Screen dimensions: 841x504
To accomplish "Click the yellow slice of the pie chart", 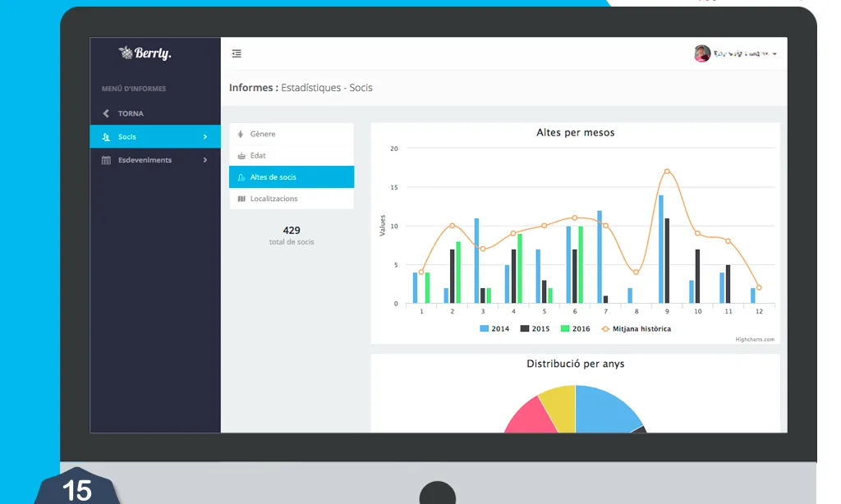I will pyautogui.click(x=560, y=405).
